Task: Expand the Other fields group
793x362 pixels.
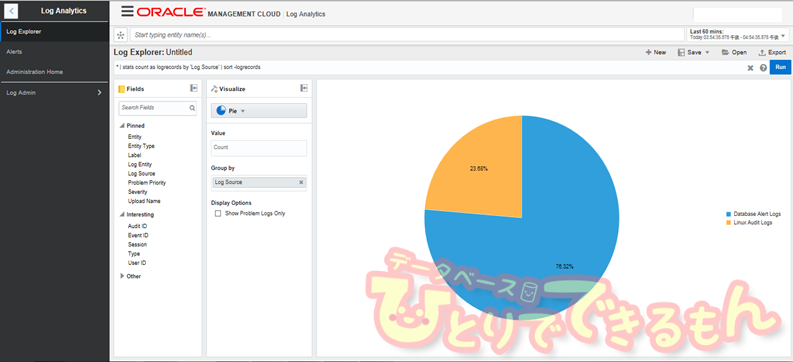Action: pyautogui.click(x=122, y=276)
